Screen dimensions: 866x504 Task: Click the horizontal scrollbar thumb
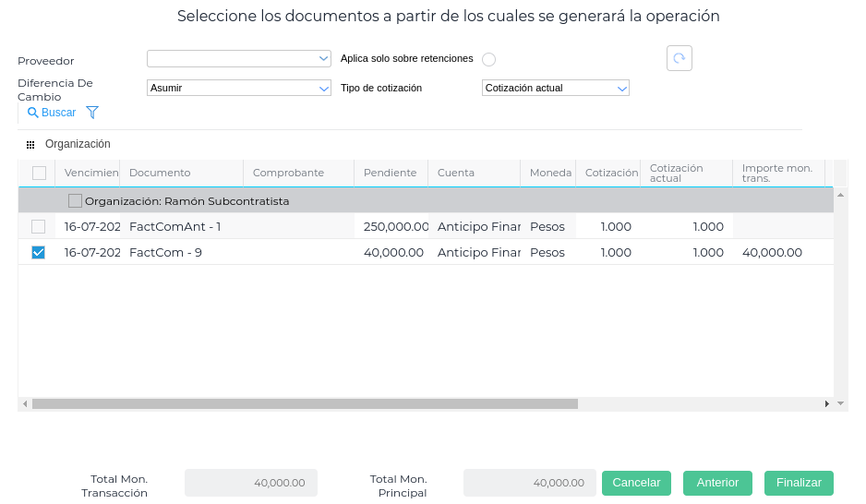click(x=305, y=404)
